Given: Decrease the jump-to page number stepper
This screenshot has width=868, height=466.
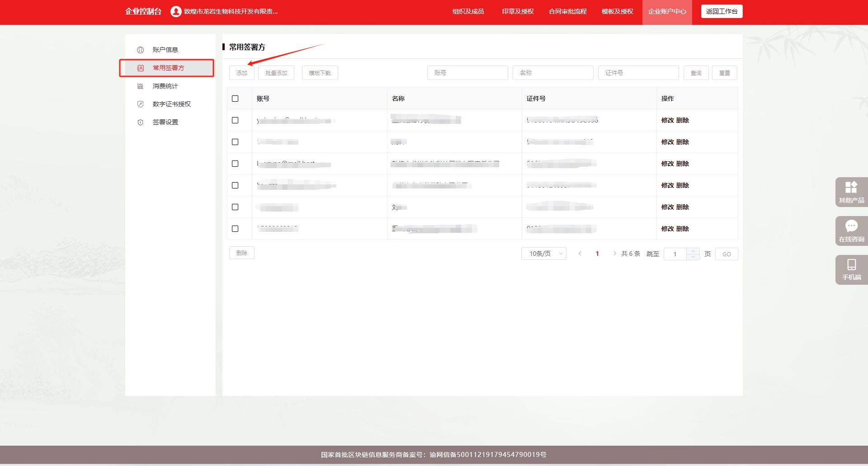Looking at the screenshot, I should click(693, 257).
